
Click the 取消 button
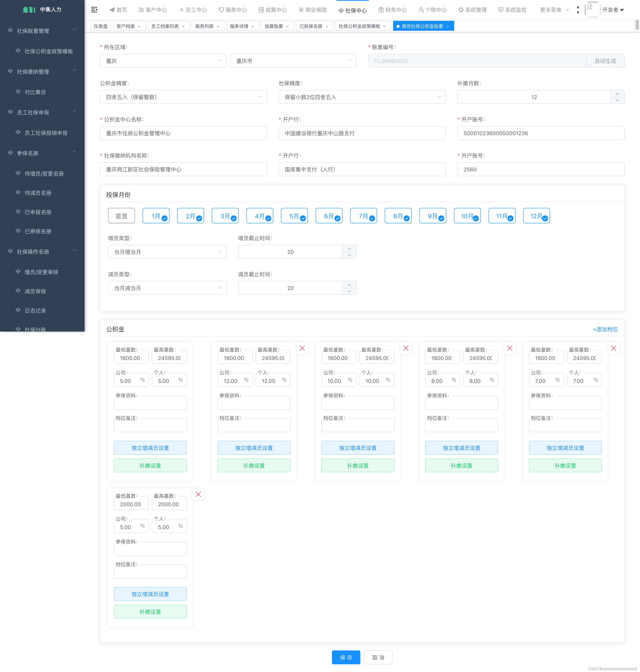(378, 657)
